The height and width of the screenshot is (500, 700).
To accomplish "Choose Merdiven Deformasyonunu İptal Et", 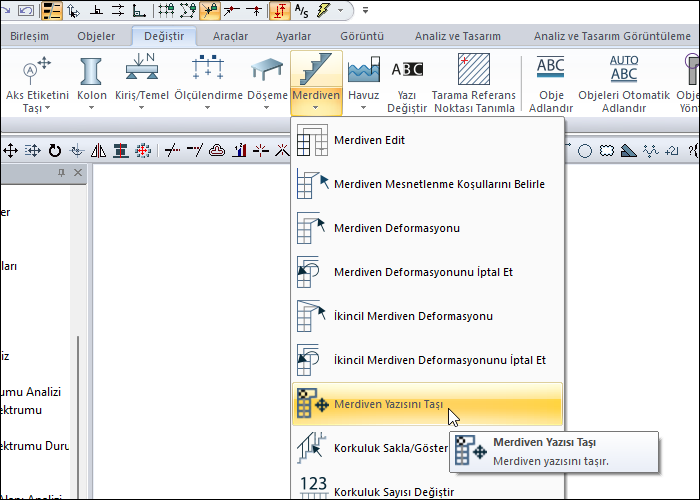I will (x=426, y=272).
